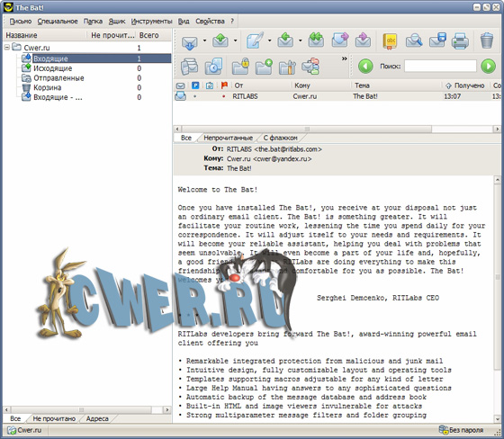Delete message using trash bin icon
Screen dimensions: 504x439
[x=487, y=40]
